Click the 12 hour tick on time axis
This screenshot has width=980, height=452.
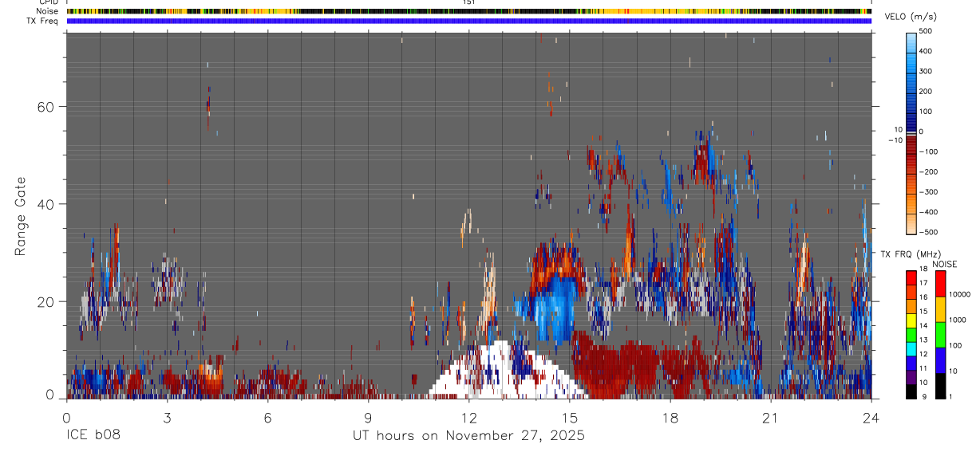coord(468,418)
